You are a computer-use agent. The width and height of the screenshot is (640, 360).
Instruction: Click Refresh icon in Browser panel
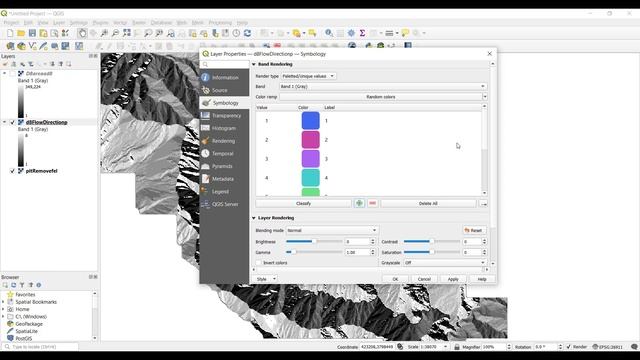(x=13, y=285)
